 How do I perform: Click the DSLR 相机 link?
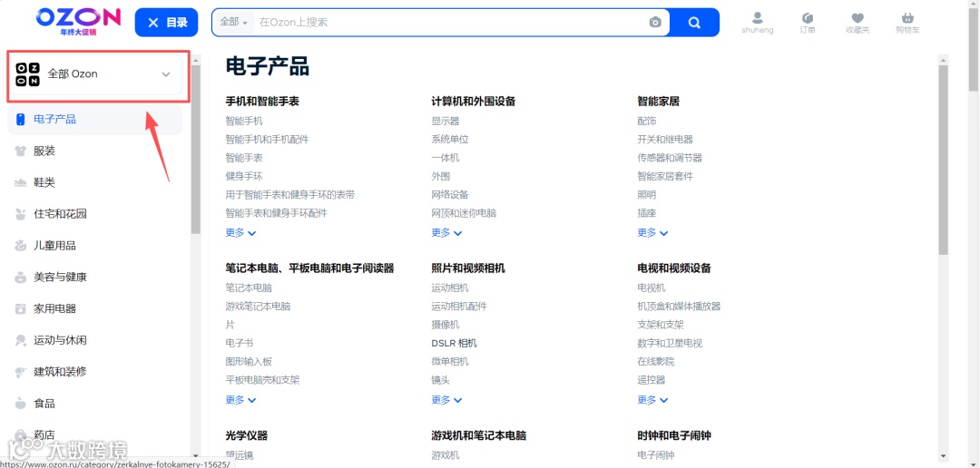[x=455, y=344]
